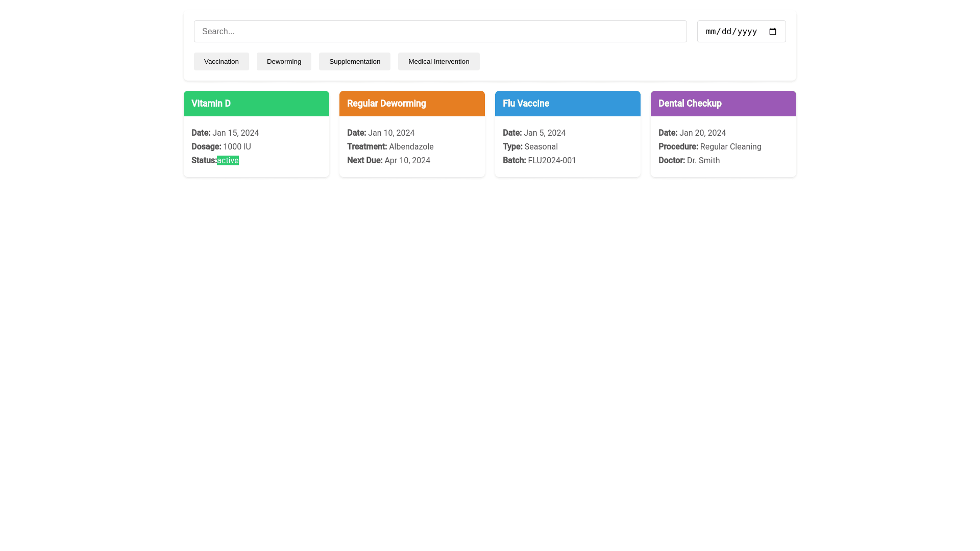Click the mm/dd/yyyy date field
The height and width of the screenshot is (551, 980).
pos(731,32)
